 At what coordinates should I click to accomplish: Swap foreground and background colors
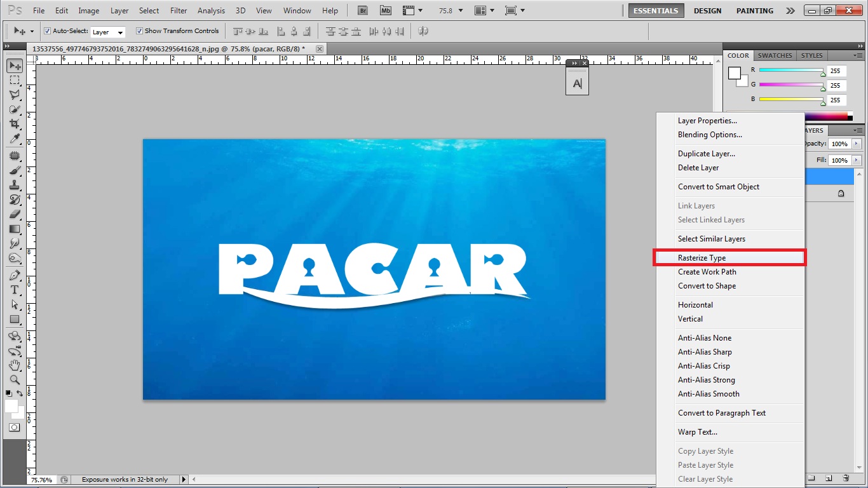20,394
